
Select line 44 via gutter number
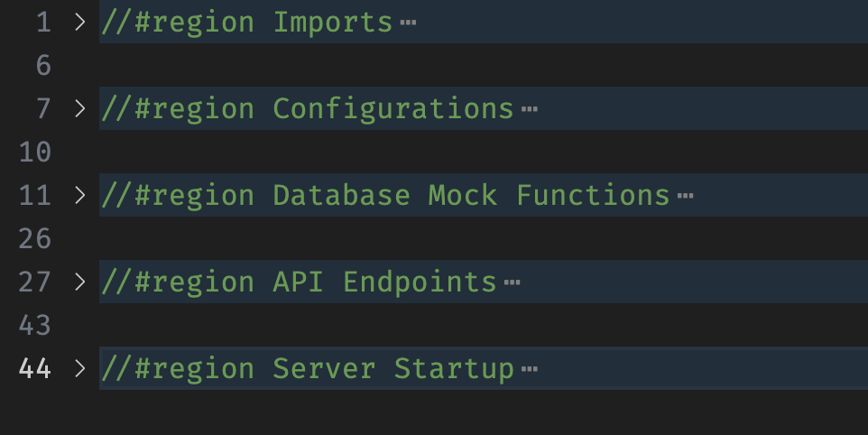[x=35, y=368]
